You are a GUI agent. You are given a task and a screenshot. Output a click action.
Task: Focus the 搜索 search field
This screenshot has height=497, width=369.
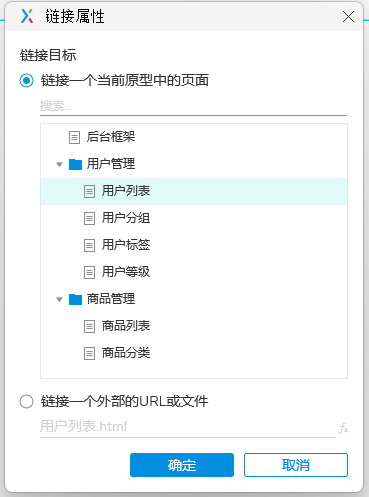[x=193, y=106]
